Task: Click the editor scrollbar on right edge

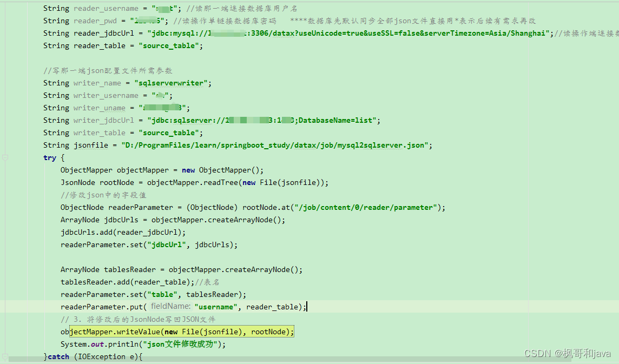Action: pyautogui.click(x=616, y=162)
